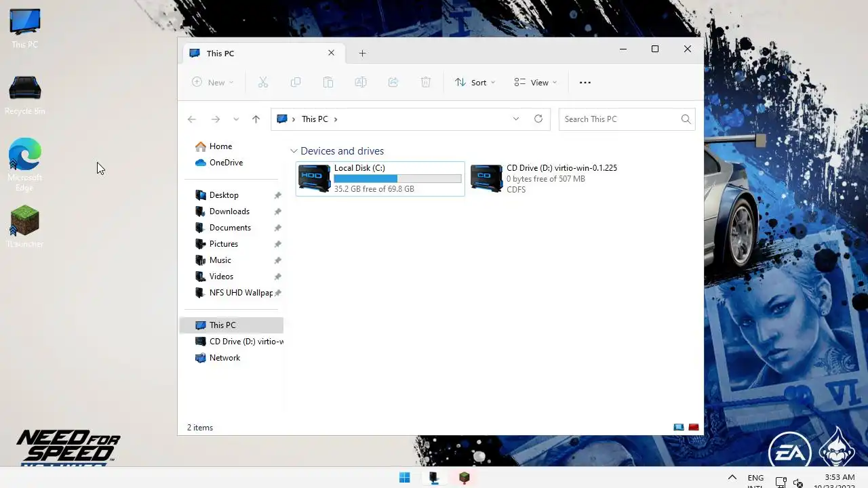This screenshot has height=488, width=868.
Task: Unpin Pictures using its pin icon
Action: [x=277, y=244]
